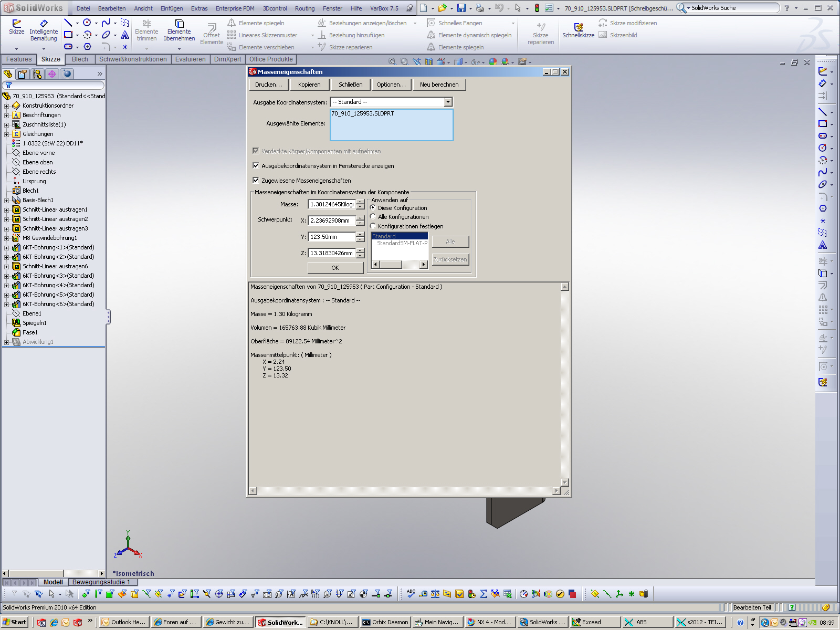Switch to Evaluieren tab
The image size is (840, 630).
point(190,59)
